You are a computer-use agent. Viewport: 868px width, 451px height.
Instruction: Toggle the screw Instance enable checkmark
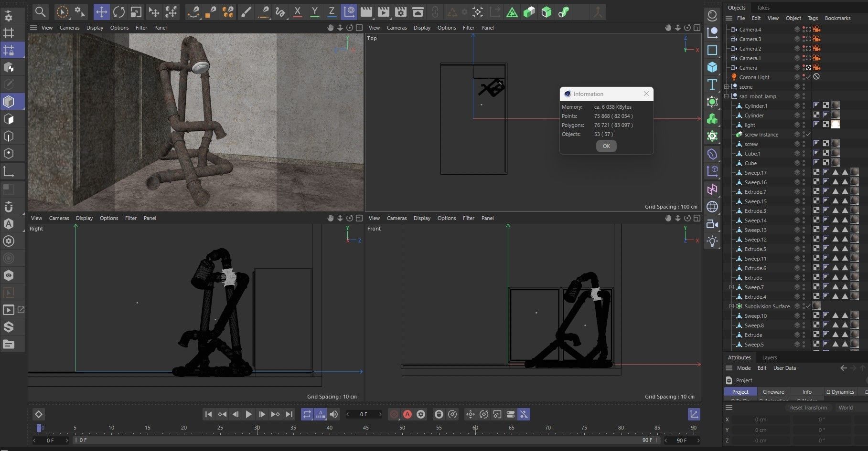click(x=809, y=135)
